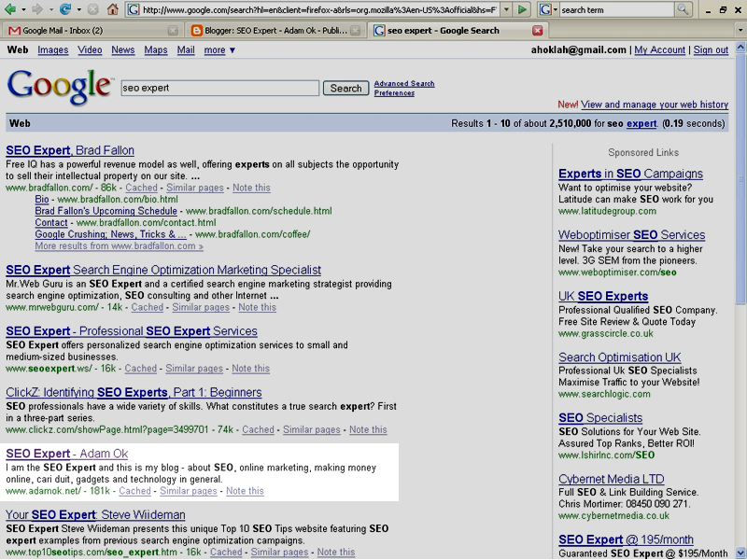Image resolution: width=747 pixels, height=560 pixels.
Task: Open the Mr.Web Guru SEO Expert result title
Action: 163,270
